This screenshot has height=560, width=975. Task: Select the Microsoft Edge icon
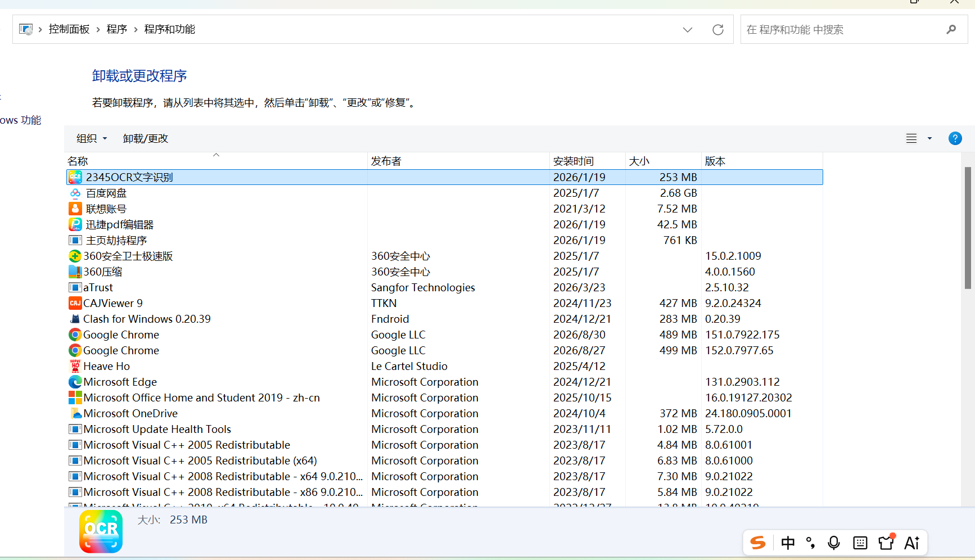pyautogui.click(x=75, y=382)
